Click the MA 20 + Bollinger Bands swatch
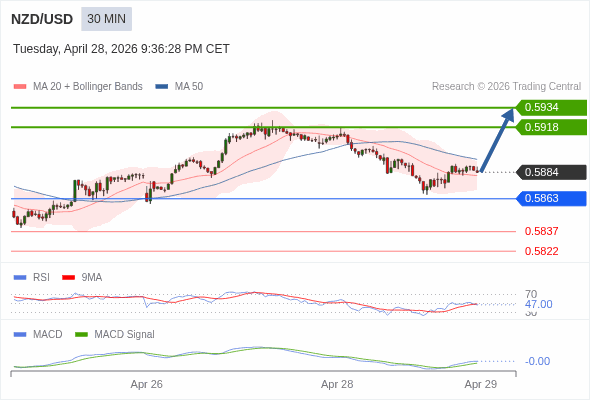590x400 pixels. tap(20, 87)
